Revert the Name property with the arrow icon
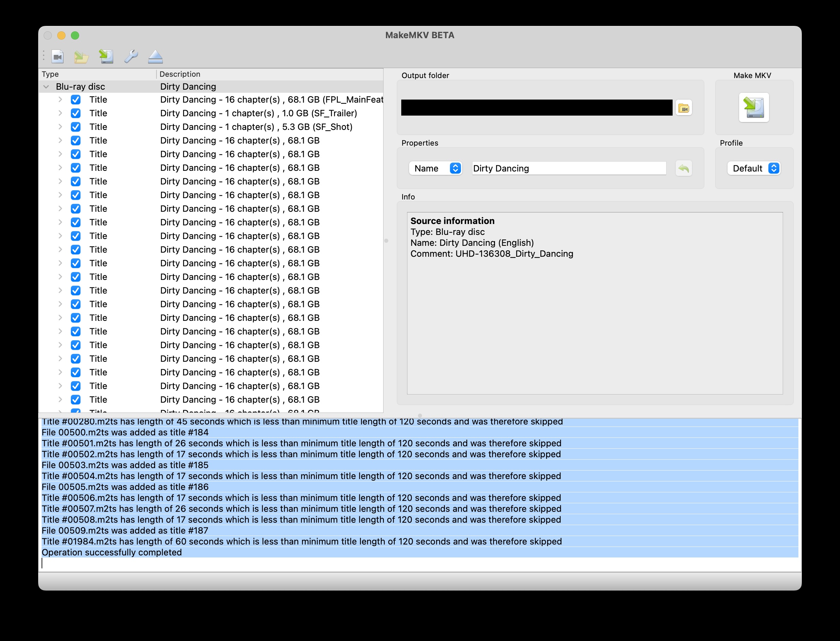This screenshot has width=840, height=641. click(684, 168)
